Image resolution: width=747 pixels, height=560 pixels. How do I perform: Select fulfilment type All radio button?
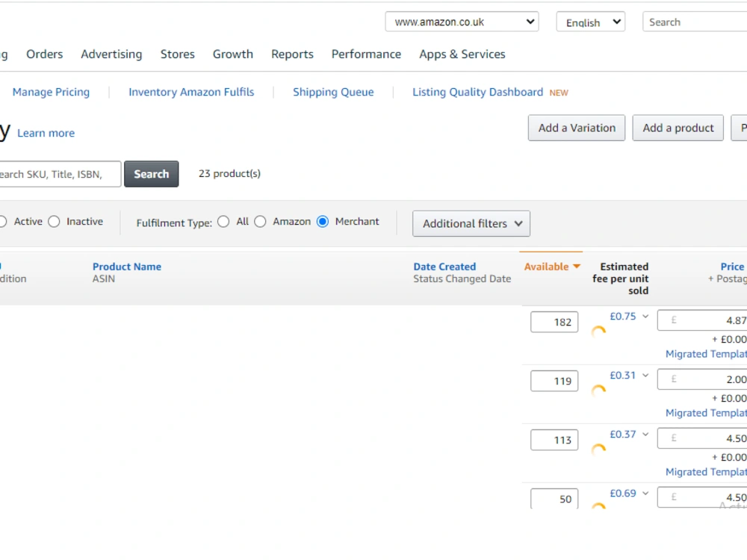tap(223, 222)
